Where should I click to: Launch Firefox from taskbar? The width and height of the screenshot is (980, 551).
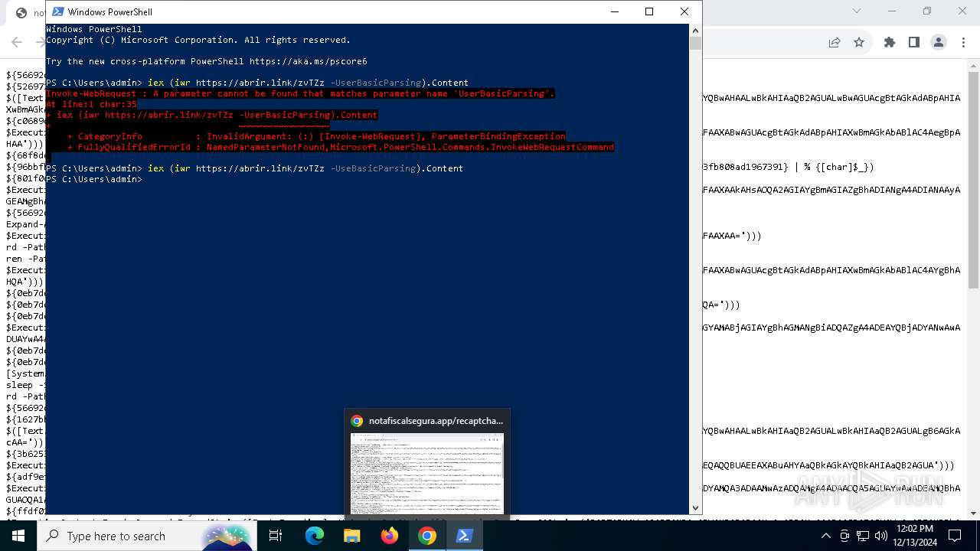point(390,536)
